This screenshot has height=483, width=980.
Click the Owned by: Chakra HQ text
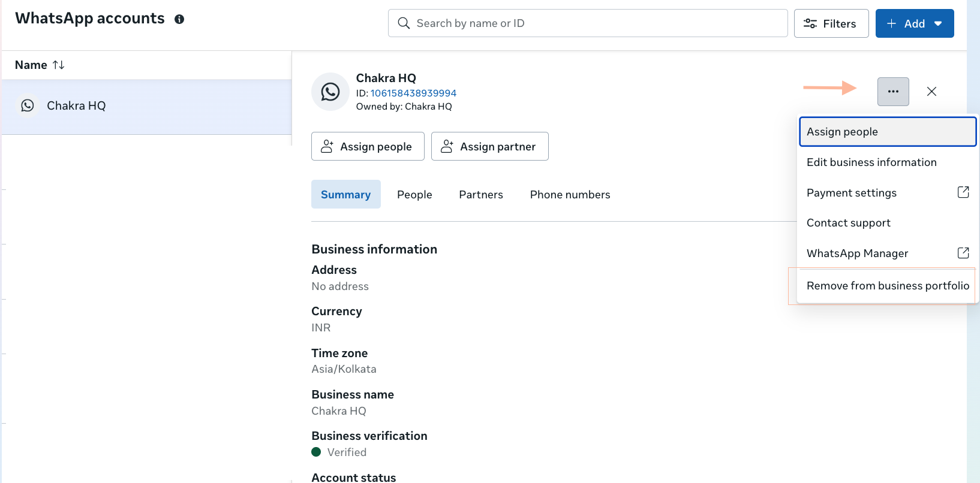404,107
